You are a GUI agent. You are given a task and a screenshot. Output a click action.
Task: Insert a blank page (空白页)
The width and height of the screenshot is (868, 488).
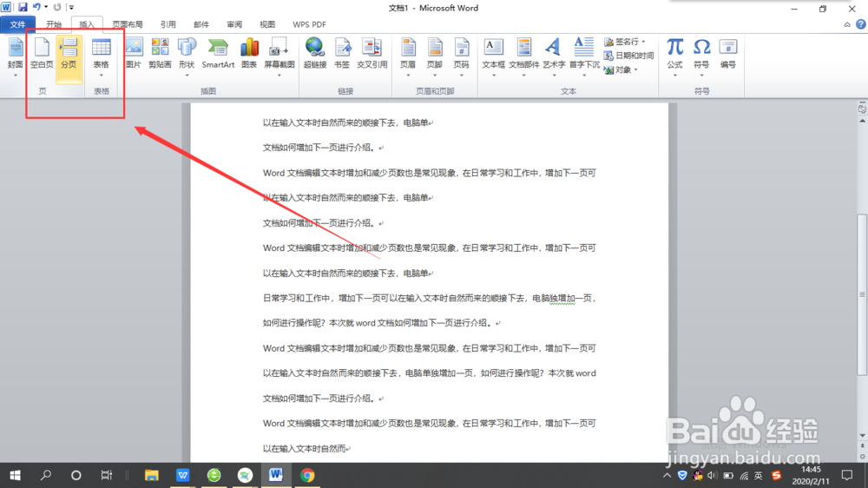pos(42,54)
